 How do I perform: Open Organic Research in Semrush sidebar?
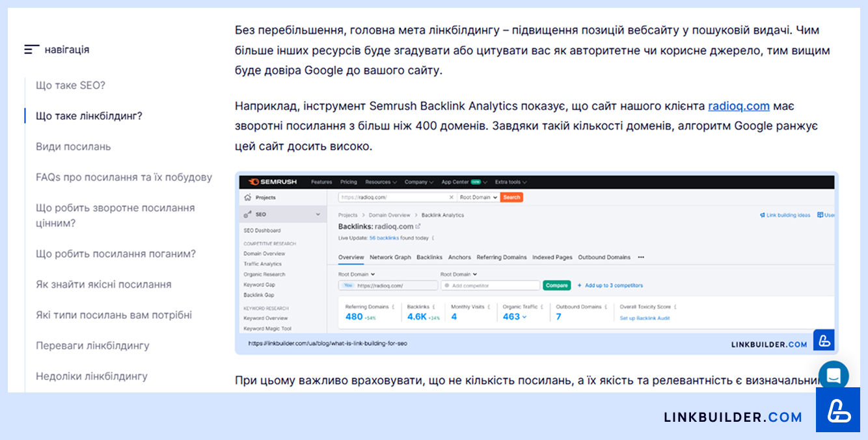coord(264,275)
